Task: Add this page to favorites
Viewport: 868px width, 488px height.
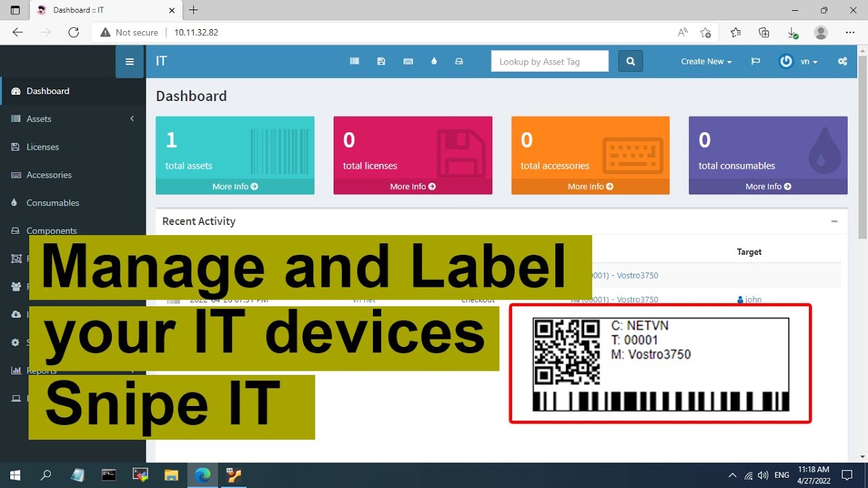Action: tap(705, 32)
